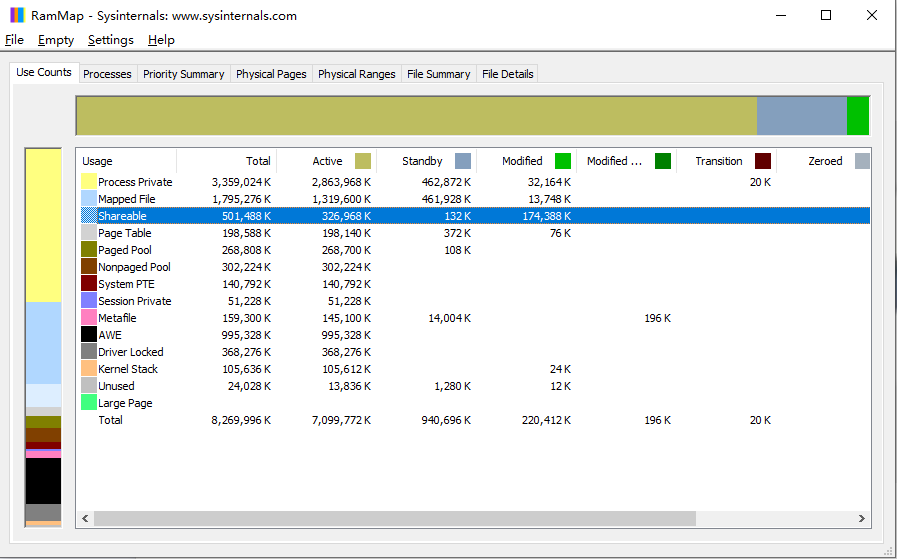Click the black AWE color icon
Image resolution: width=897 pixels, height=559 pixels.
89,335
